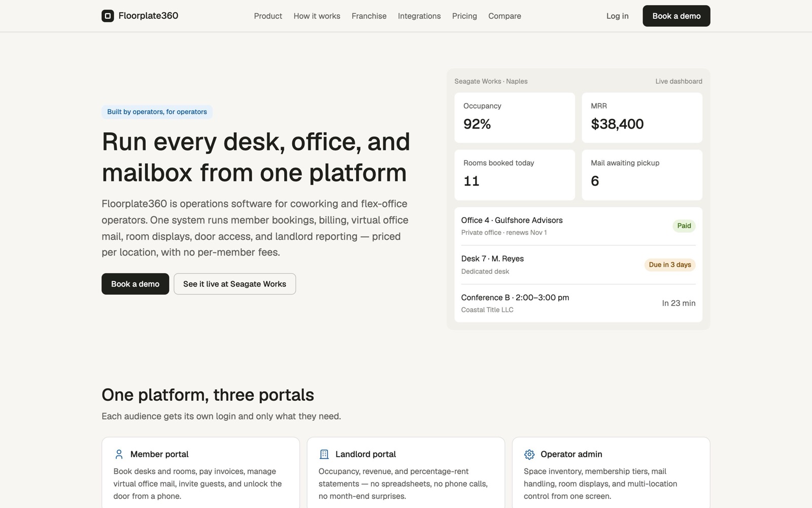Click the In 23 min label

tap(679, 303)
